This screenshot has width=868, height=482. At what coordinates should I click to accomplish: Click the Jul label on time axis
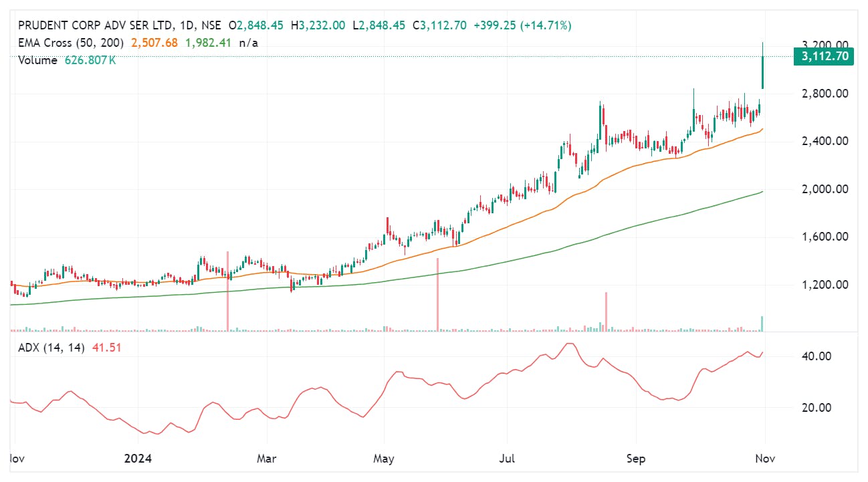pos(507,459)
